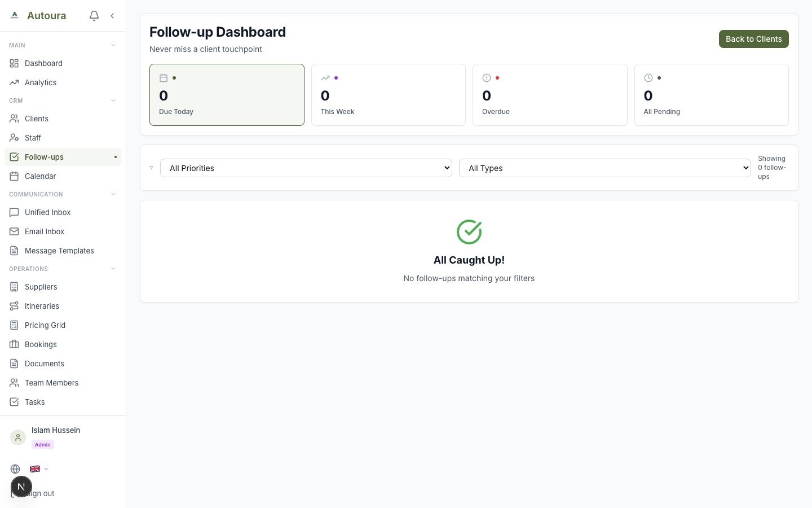The width and height of the screenshot is (812, 508).
Task: Go to Staff page
Action: click(x=63, y=138)
